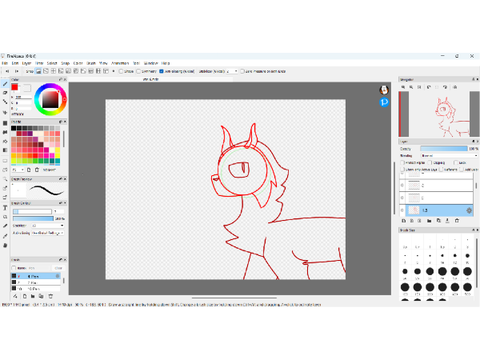The height and width of the screenshot is (360, 480).
Task: Open the Correction dropdown in Brush Control
Action: click(x=48, y=226)
